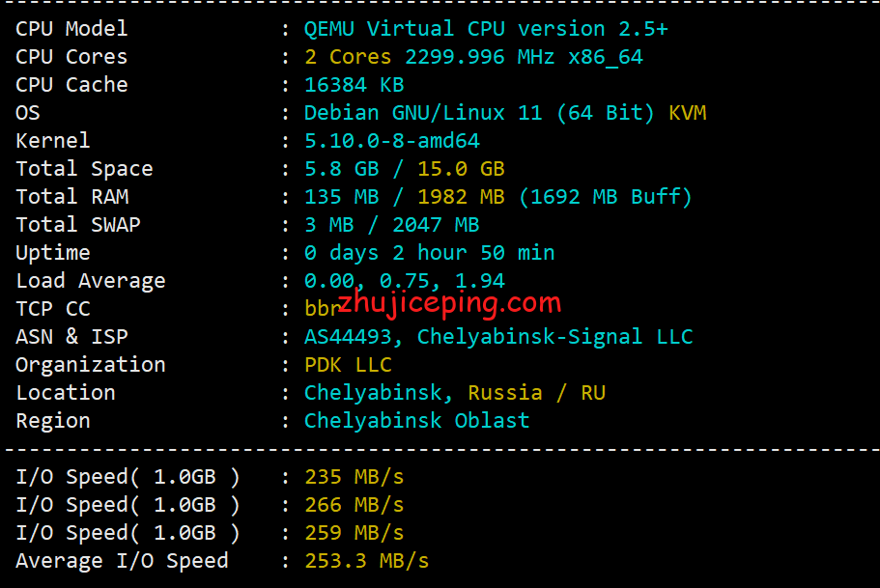The height and width of the screenshot is (588, 880).
Task: Click the yellow KVM text
Action: (687, 113)
